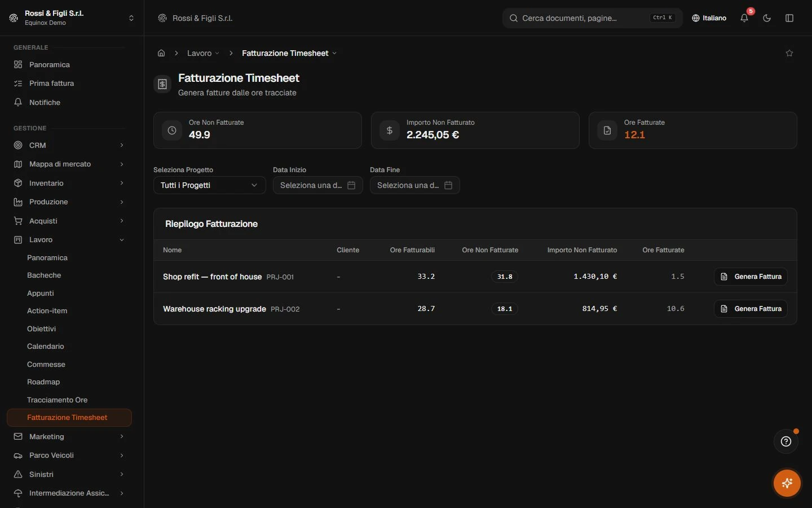Open the help question mark button
Viewport: 812px width, 508px height.
point(786,441)
